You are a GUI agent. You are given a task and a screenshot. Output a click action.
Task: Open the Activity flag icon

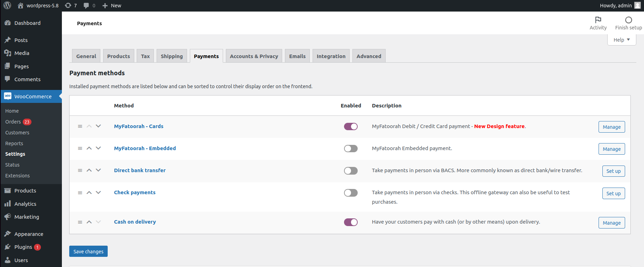point(598,20)
